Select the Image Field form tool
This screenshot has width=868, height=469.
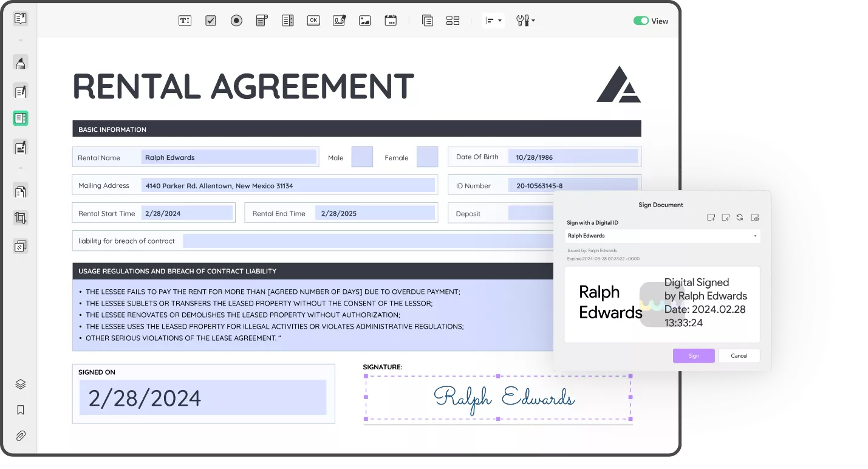point(364,20)
